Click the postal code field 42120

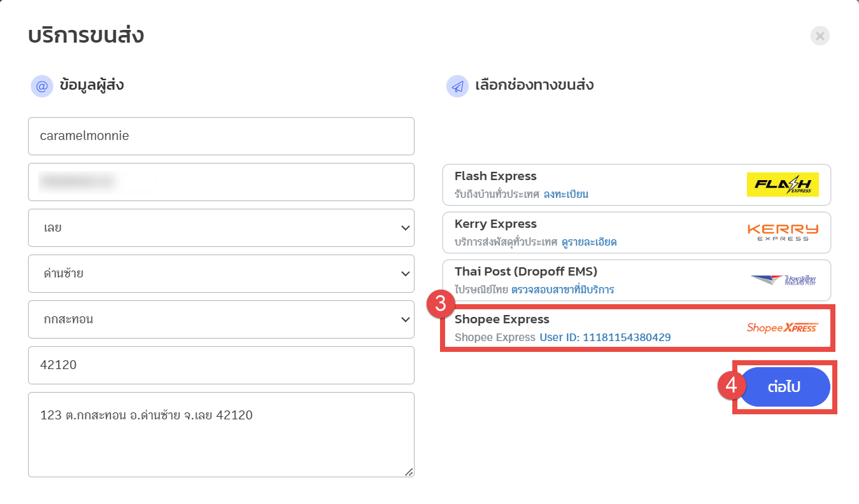coord(221,365)
